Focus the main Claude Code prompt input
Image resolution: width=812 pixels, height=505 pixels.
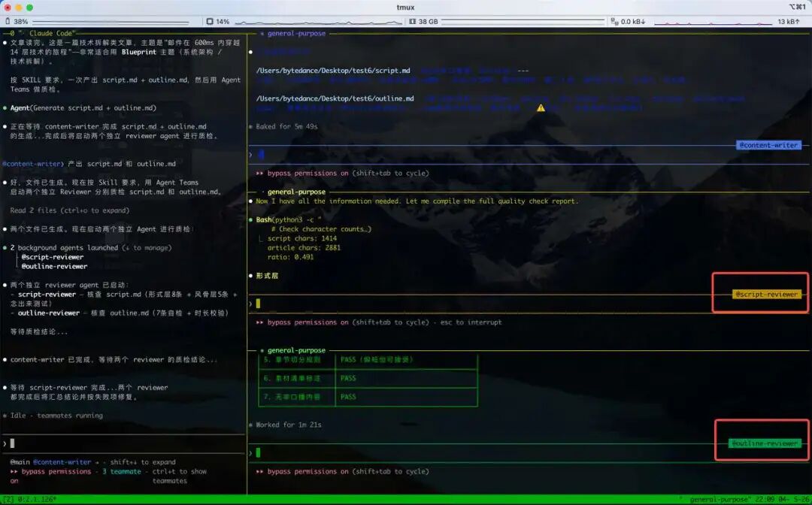123,443
